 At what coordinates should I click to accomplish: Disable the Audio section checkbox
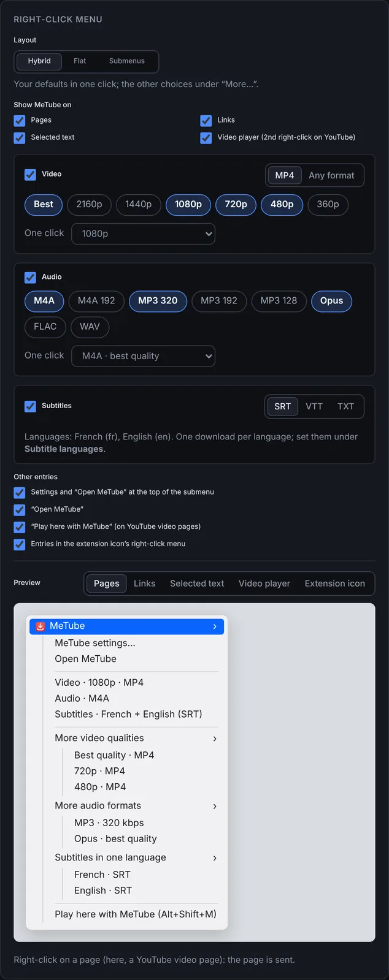(x=30, y=278)
